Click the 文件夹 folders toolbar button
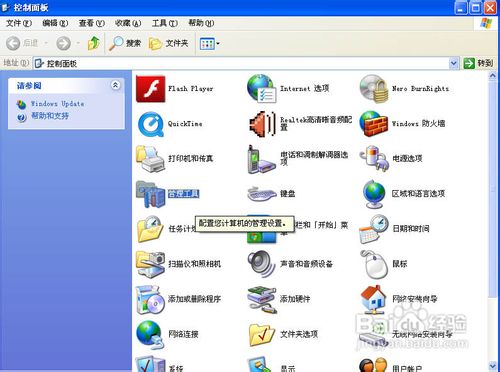This screenshot has height=372, width=500. (x=169, y=43)
